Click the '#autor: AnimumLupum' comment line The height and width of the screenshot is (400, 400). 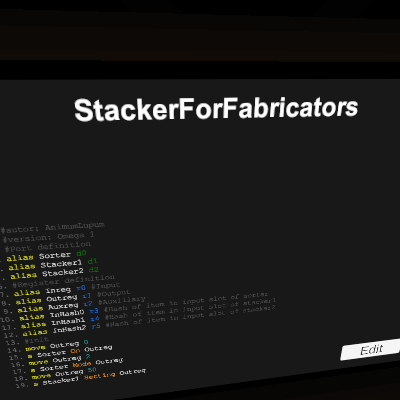pos(52,228)
